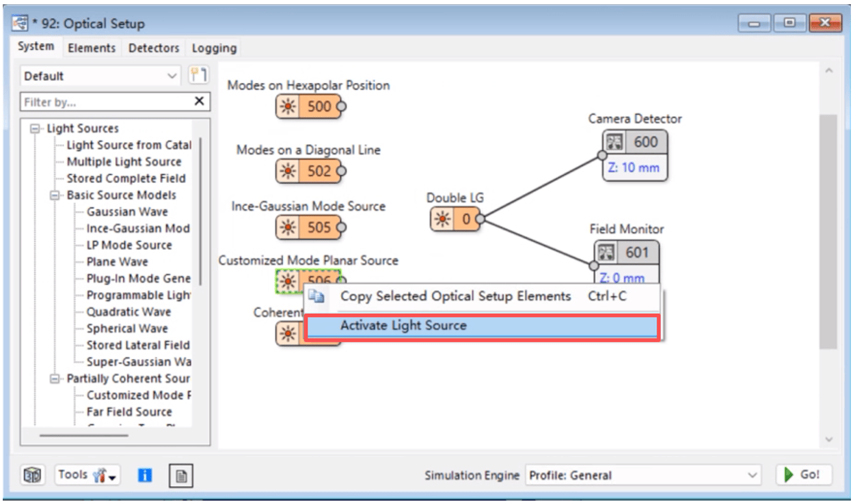The image size is (853, 504).
Task: Clear the filter using the X button
Action: click(198, 101)
